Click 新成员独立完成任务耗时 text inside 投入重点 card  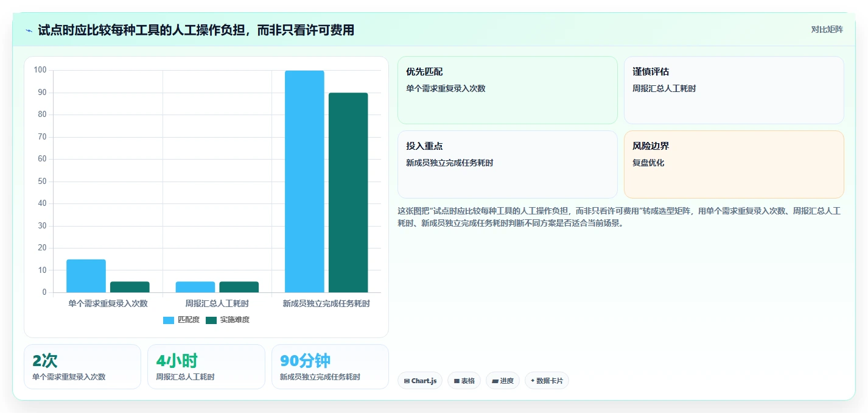click(x=450, y=163)
